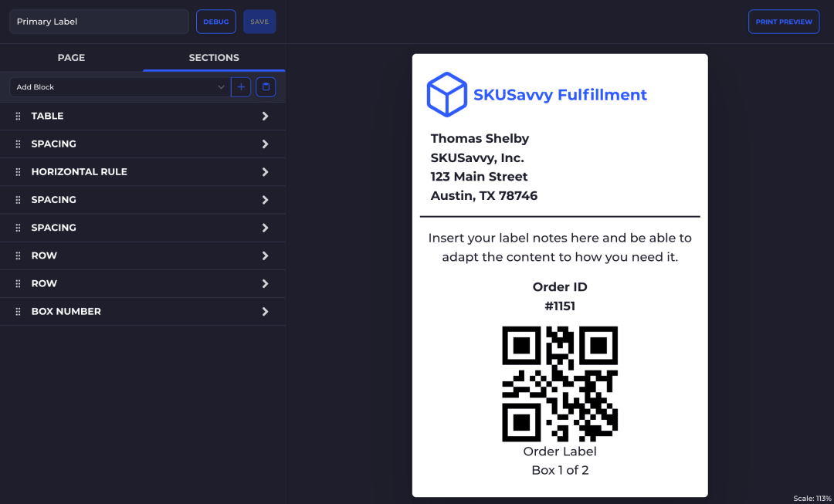Click drag handle beside BOX NUMBER
The height and width of the screenshot is (504, 834).
pyautogui.click(x=18, y=312)
